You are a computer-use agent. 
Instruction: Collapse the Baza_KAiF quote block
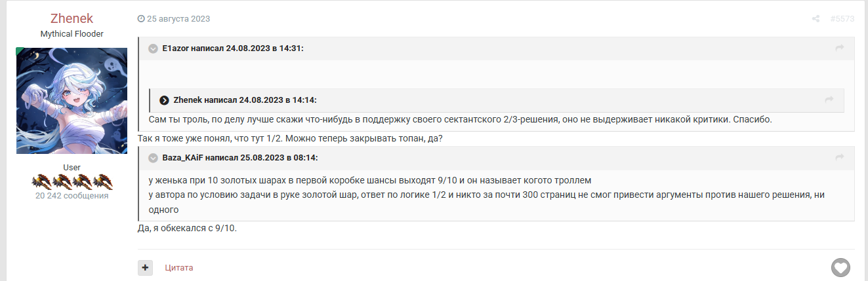(x=153, y=158)
